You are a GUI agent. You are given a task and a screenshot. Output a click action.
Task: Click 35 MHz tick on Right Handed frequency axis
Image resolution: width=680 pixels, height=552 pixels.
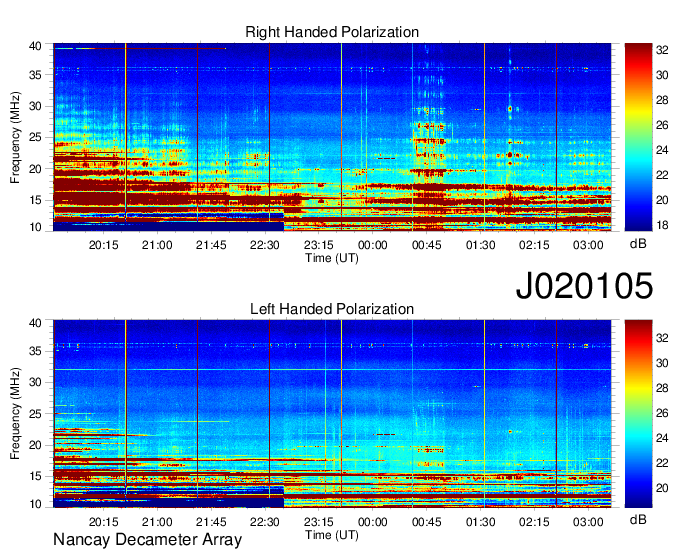tap(35, 75)
